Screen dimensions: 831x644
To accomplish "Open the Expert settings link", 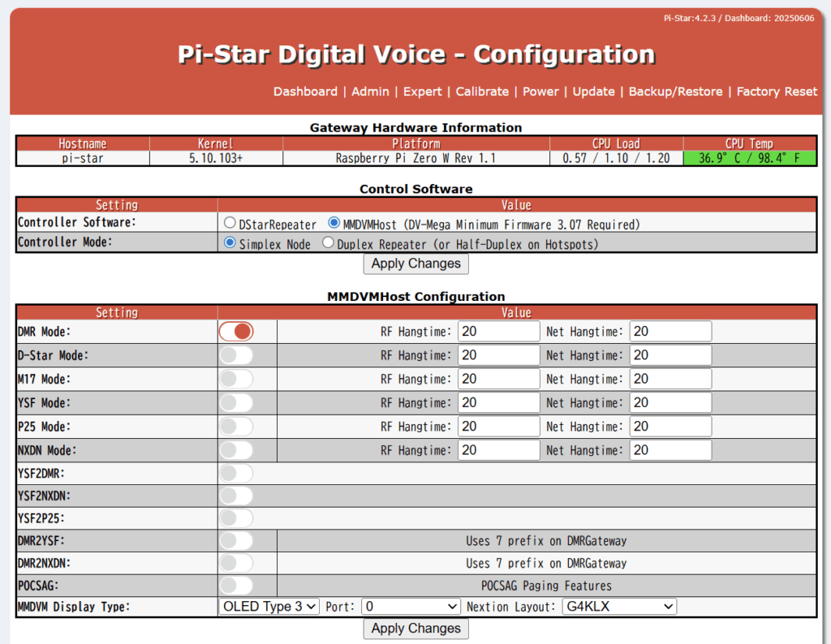I will pos(422,92).
